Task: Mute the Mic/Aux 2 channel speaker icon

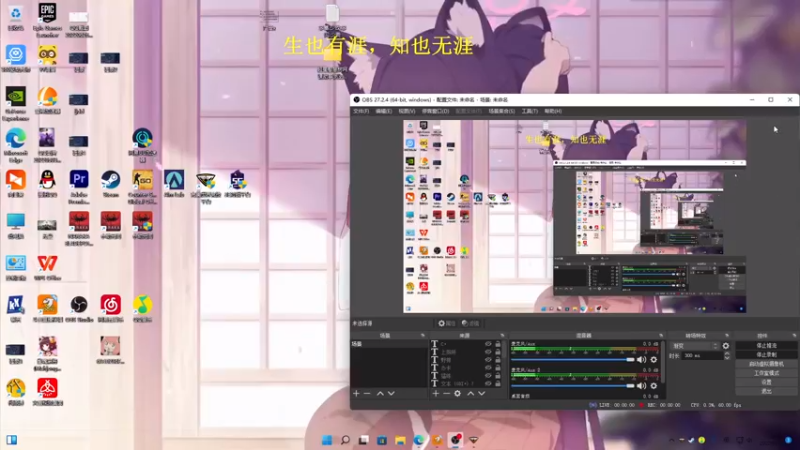Action: click(x=641, y=386)
